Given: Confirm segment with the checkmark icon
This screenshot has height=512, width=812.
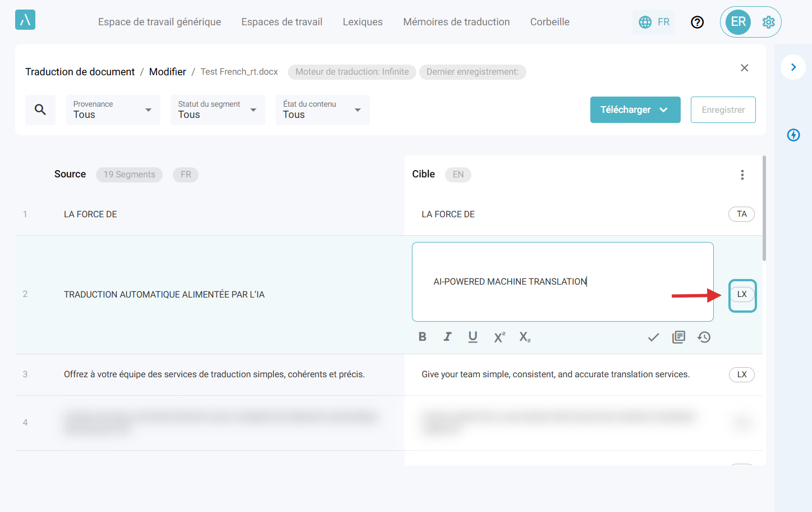Looking at the screenshot, I should coord(653,337).
